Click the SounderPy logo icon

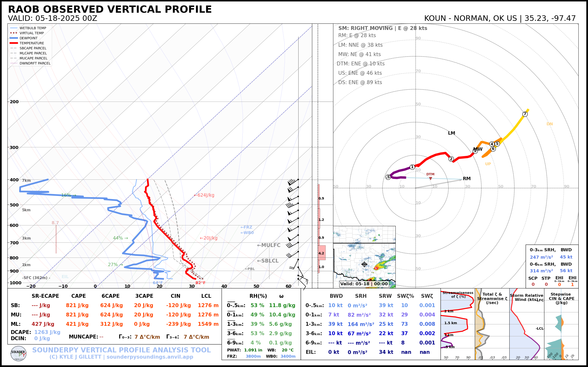[18, 354]
